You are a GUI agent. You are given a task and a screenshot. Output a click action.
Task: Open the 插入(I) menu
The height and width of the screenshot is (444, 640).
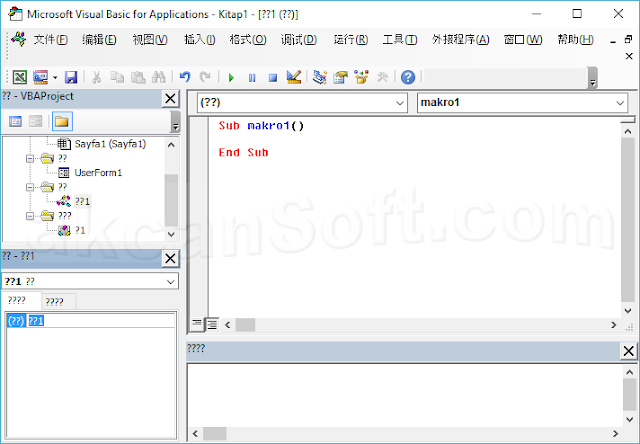(x=200, y=40)
